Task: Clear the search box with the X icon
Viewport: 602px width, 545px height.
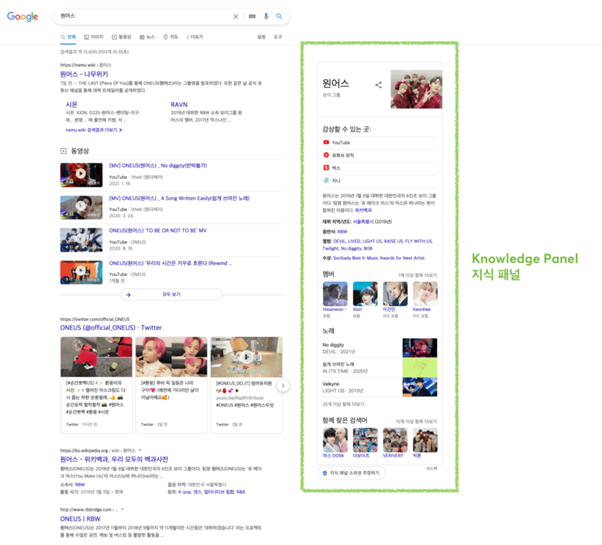Action: pos(235,17)
